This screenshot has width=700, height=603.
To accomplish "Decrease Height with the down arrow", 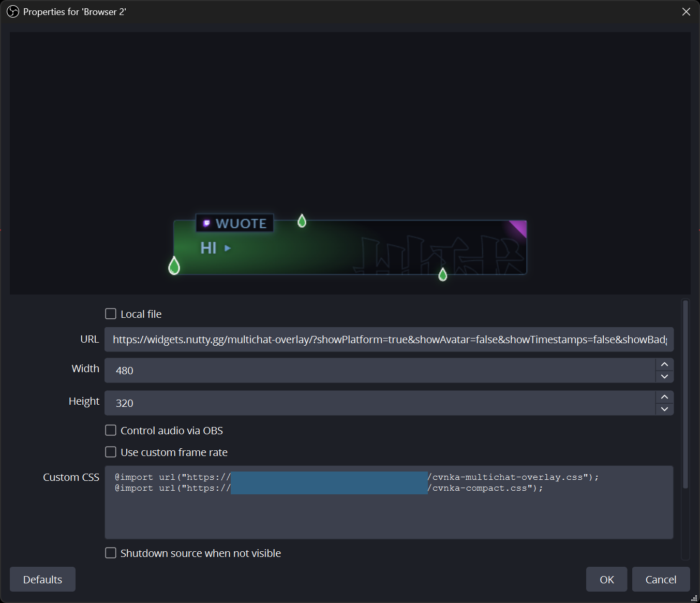I will 664,409.
